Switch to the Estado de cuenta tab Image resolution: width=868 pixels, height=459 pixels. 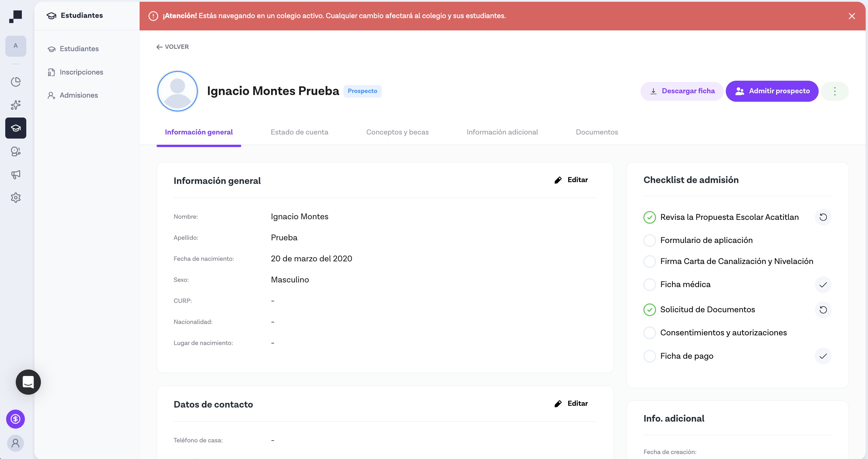(x=299, y=132)
